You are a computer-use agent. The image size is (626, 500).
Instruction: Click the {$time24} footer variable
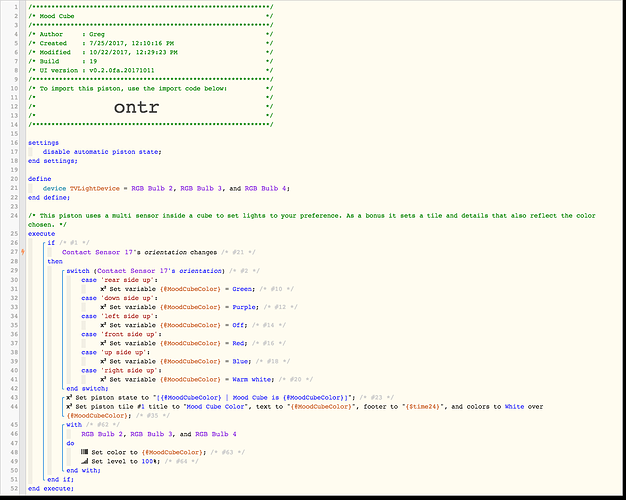click(x=423, y=407)
